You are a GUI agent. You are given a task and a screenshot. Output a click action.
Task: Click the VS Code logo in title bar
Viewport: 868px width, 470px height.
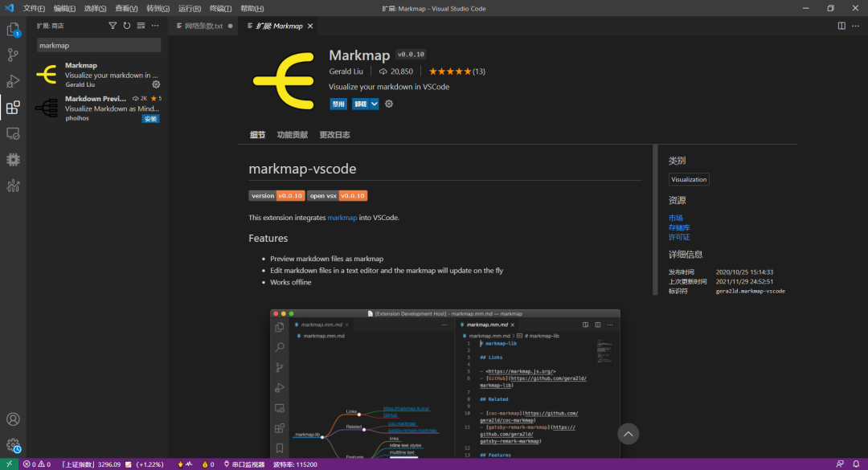point(10,8)
